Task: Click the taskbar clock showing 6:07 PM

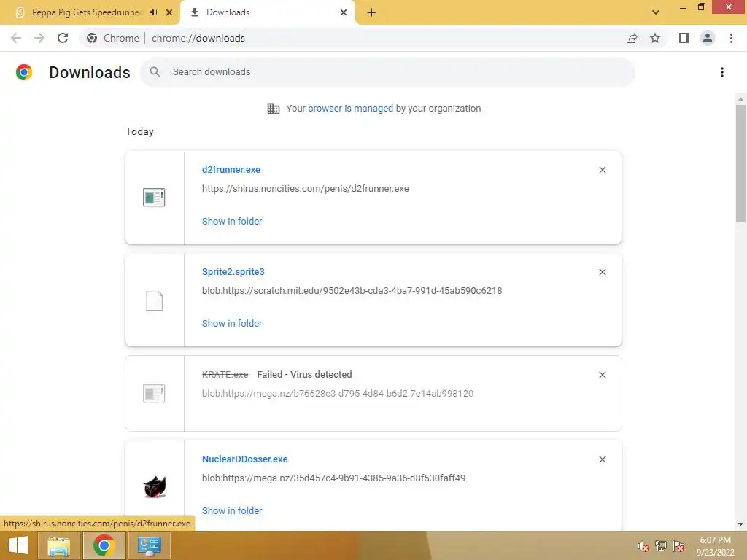Action: click(x=715, y=546)
